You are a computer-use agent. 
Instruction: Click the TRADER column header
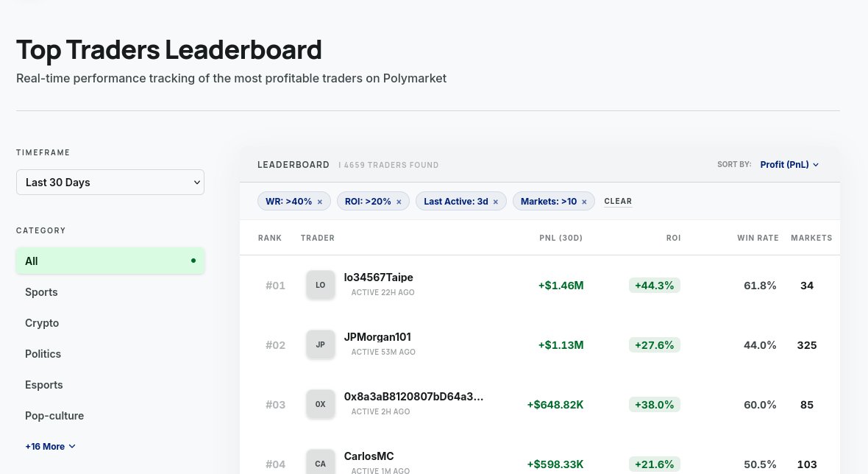coord(317,238)
